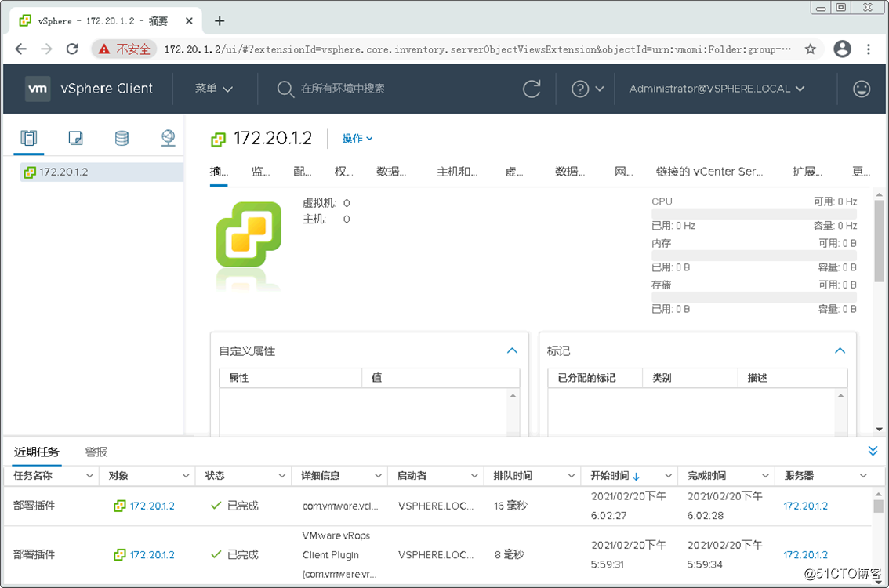889x588 pixels.
Task: Open the 主机和... hosts and clusters tab
Action: tap(457, 172)
